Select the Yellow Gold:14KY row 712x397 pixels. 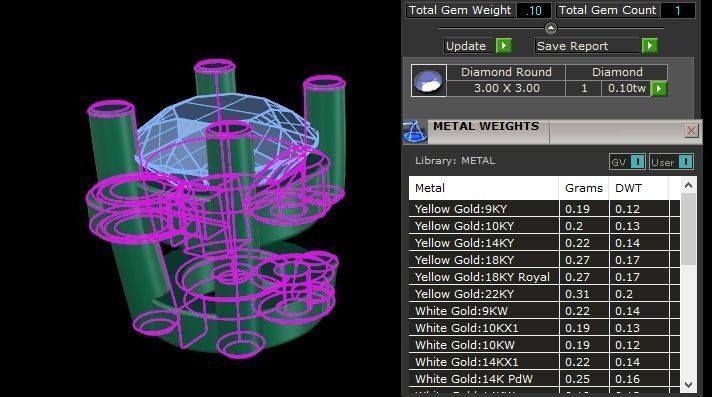pos(544,243)
